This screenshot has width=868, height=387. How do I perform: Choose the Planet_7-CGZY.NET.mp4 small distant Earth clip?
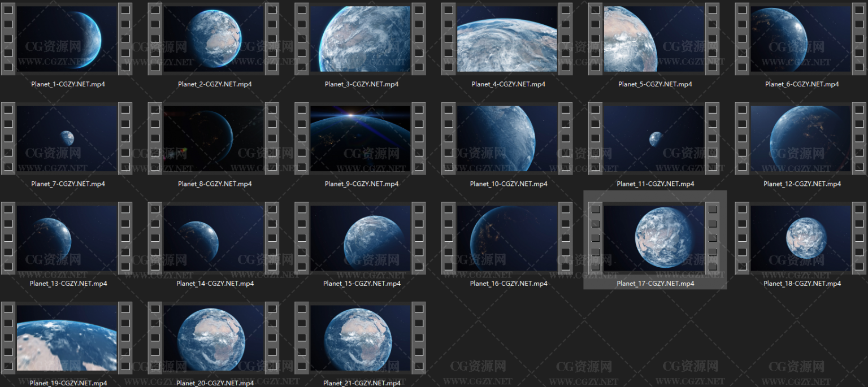pyautogui.click(x=67, y=138)
